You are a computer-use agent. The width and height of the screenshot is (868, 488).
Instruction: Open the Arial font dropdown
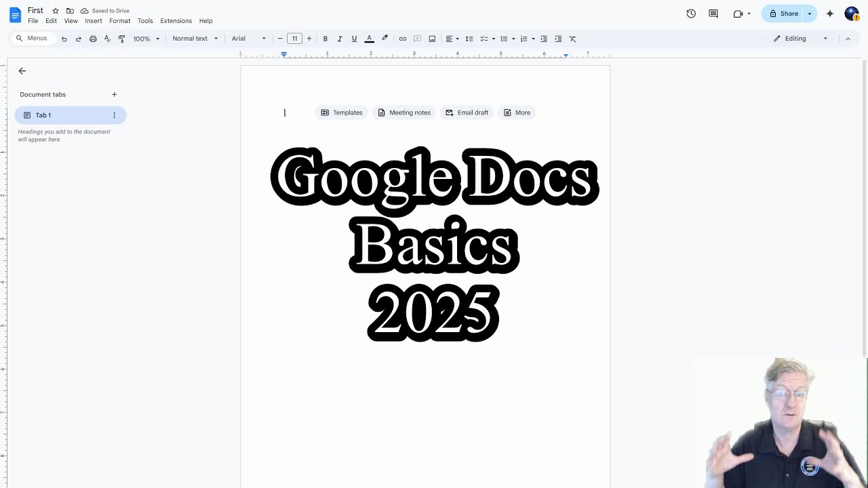(x=249, y=39)
